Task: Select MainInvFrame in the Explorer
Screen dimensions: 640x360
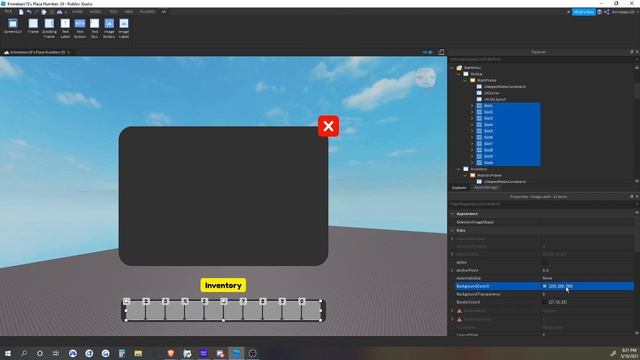Action: point(489,175)
